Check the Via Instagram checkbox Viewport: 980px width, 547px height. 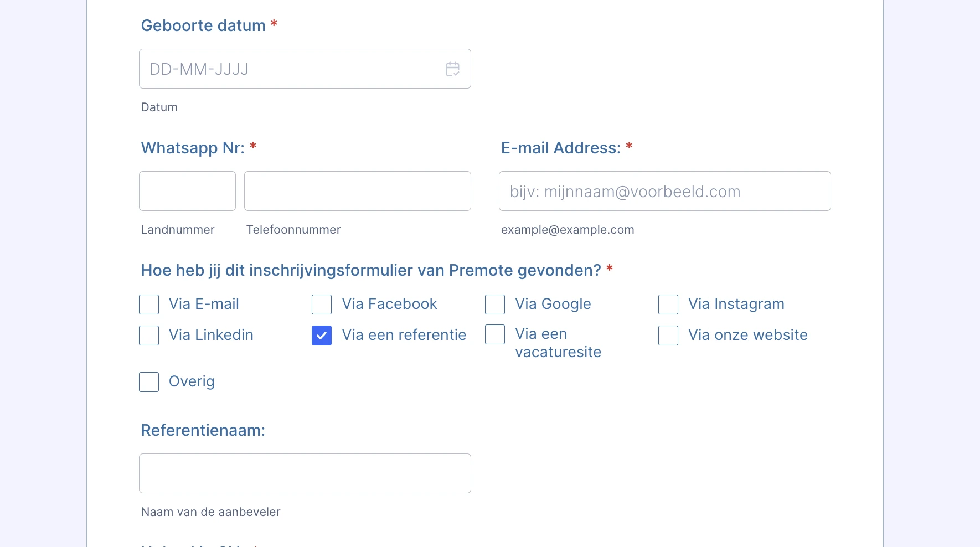coord(668,305)
